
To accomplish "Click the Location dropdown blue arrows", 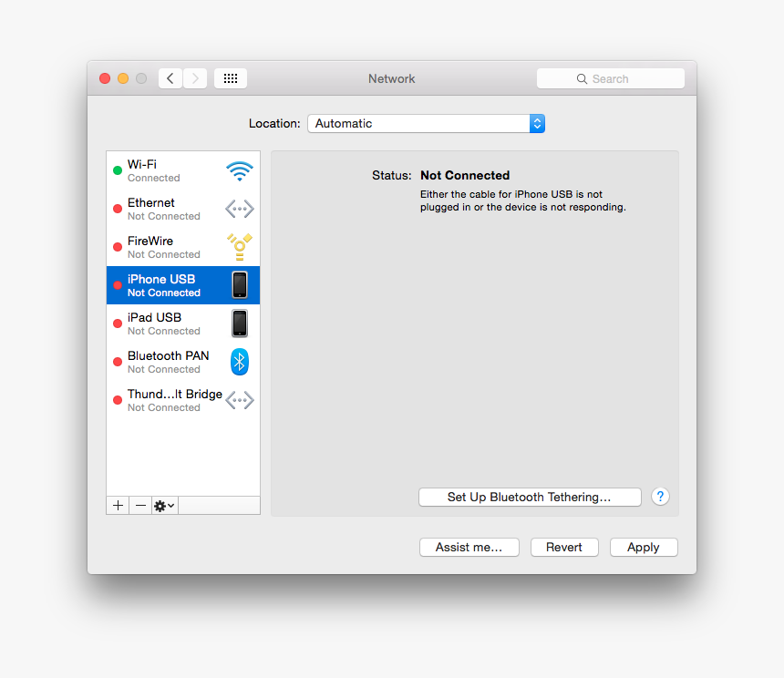I will 537,123.
